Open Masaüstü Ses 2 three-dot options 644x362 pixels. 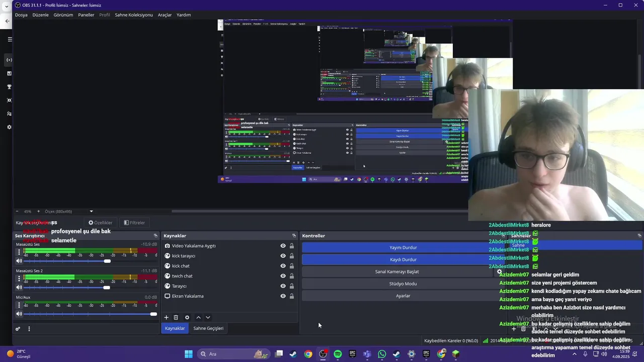[x=19, y=279]
